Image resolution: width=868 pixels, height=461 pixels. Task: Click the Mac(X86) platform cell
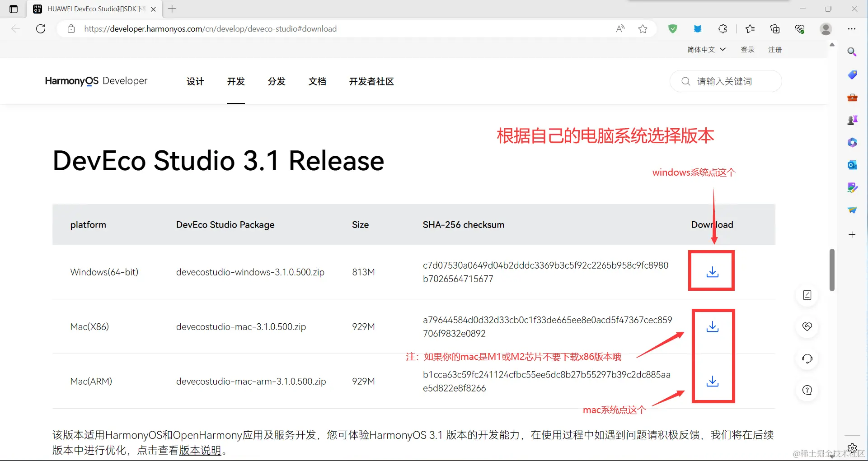click(x=89, y=327)
